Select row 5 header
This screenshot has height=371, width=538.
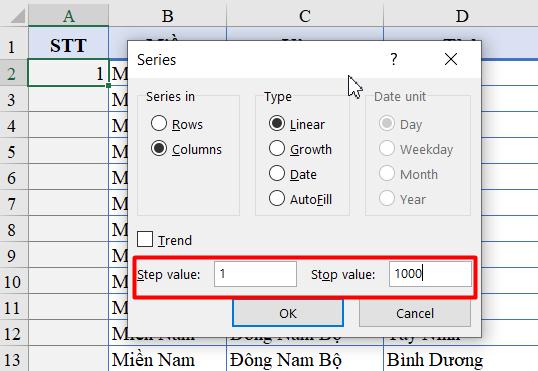pos(14,151)
